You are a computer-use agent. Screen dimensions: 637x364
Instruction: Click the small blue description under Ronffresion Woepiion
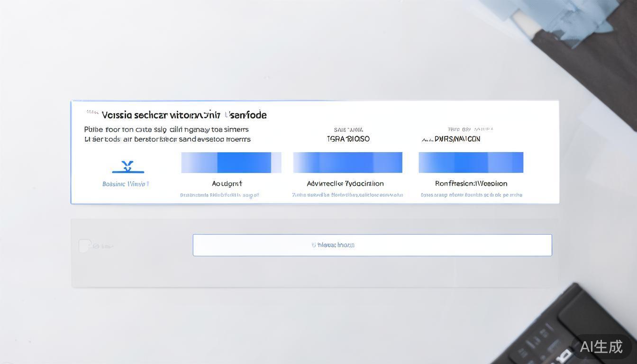click(x=471, y=195)
